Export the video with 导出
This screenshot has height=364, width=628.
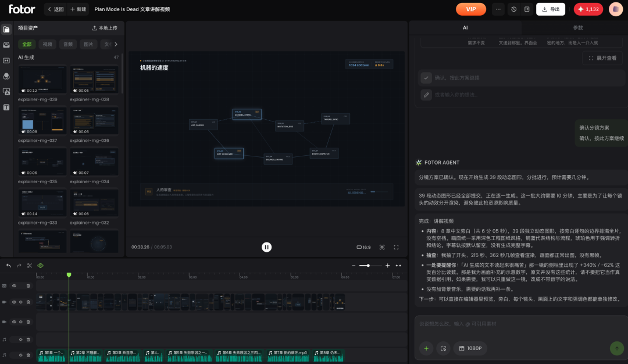(x=551, y=9)
